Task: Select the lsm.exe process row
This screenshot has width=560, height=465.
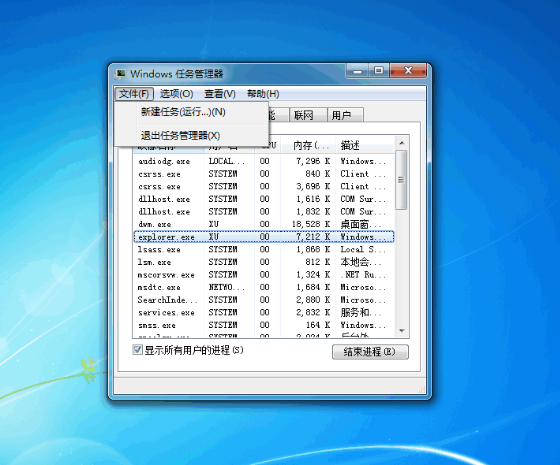Action: point(264,262)
